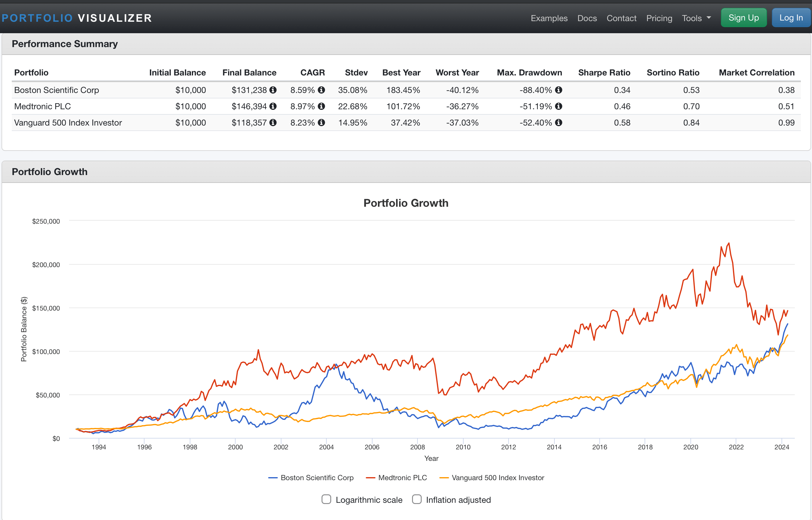
Task: Click the blue Log In button
Action: coord(791,18)
